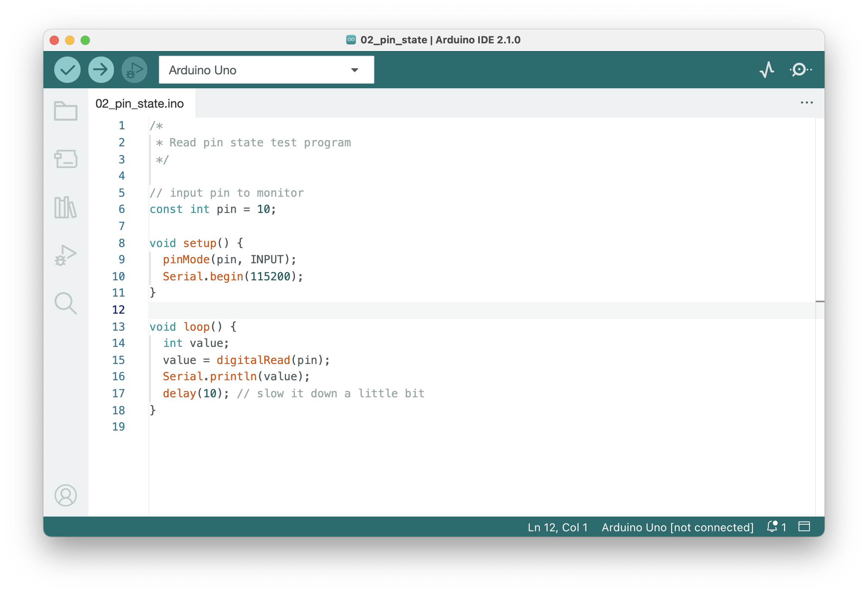868x594 pixels.
Task: Click Serial.begin on line 10
Action: click(x=203, y=276)
